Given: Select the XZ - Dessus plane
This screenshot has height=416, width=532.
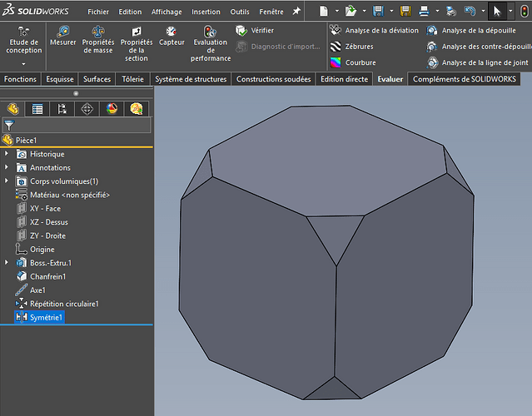Looking at the screenshot, I should [x=42, y=222].
